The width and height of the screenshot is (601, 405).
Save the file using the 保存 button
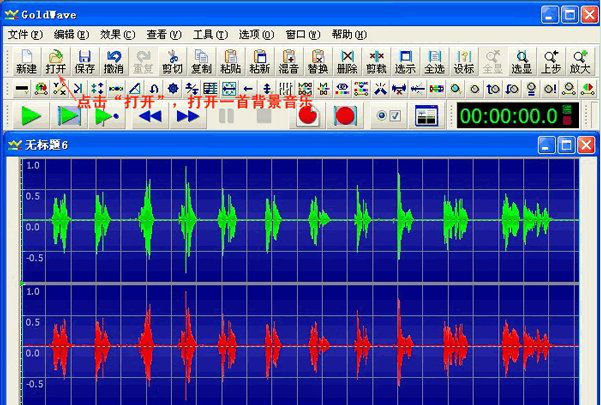84,61
